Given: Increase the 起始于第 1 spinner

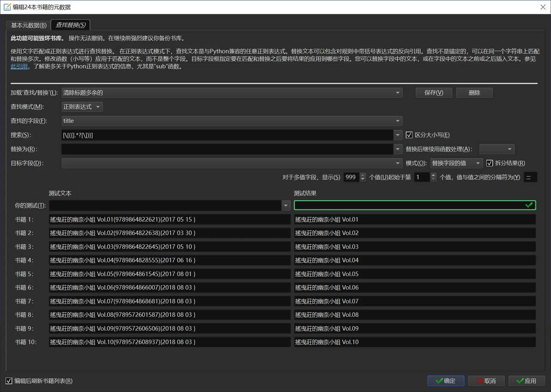Looking at the screenshot, I should (433, 175).
